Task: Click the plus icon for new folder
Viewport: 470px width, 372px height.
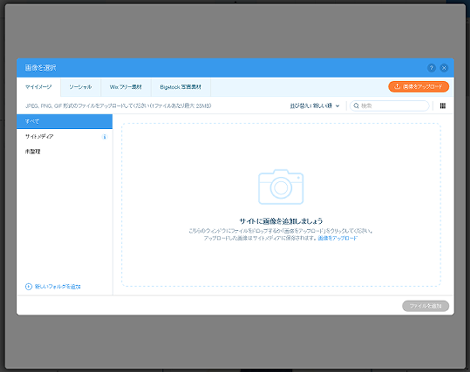Action: click(x=29, y=286)
